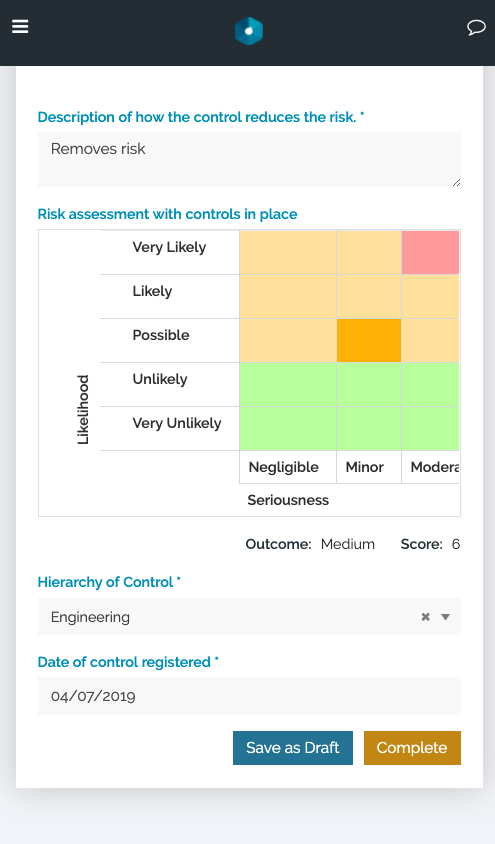Open the hamburger navigation menu
Image resolution: width=495 pixels, height=844 pixels.
coord(20,26)
